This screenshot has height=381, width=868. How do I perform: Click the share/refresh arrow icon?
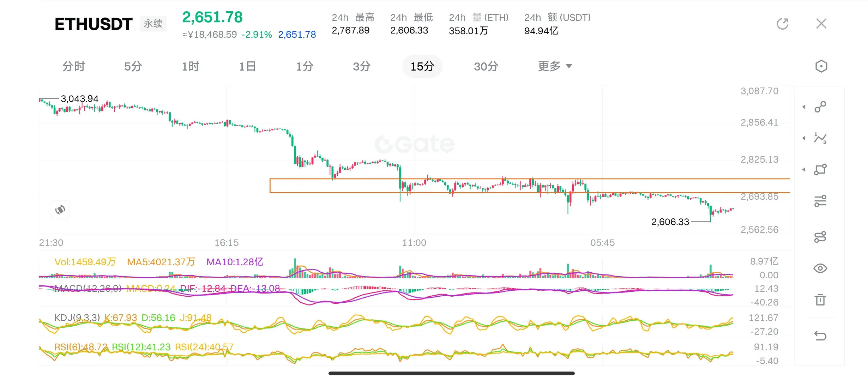tap(782, 24)
